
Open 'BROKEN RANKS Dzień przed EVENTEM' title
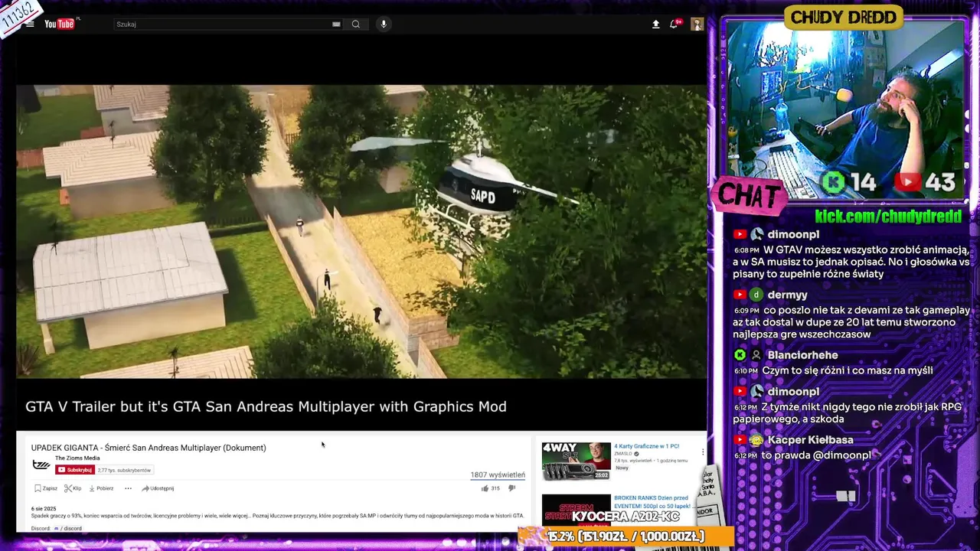click(x=653, y=502)
